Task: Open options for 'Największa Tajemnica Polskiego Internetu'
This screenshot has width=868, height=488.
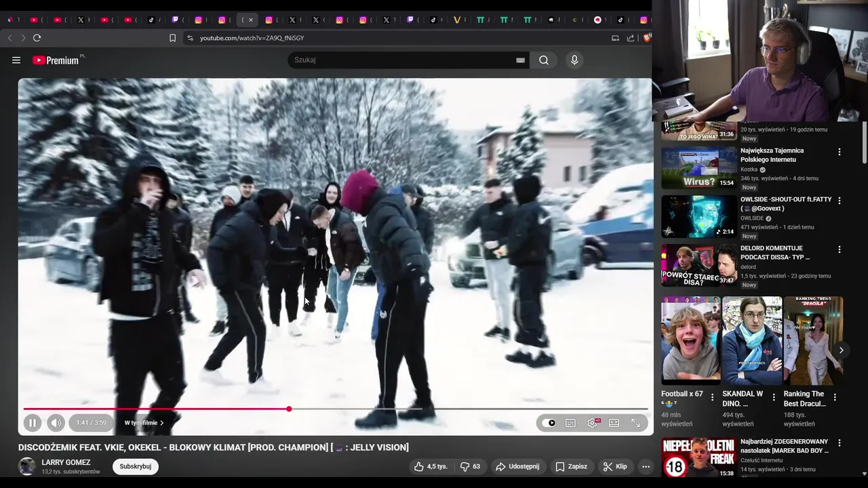Action: (840, 152)
